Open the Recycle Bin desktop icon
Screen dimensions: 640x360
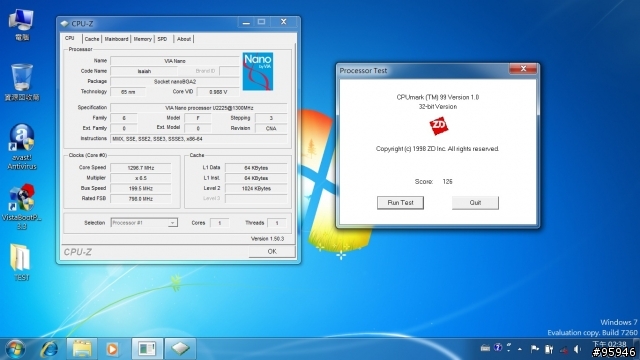point(22,82)
